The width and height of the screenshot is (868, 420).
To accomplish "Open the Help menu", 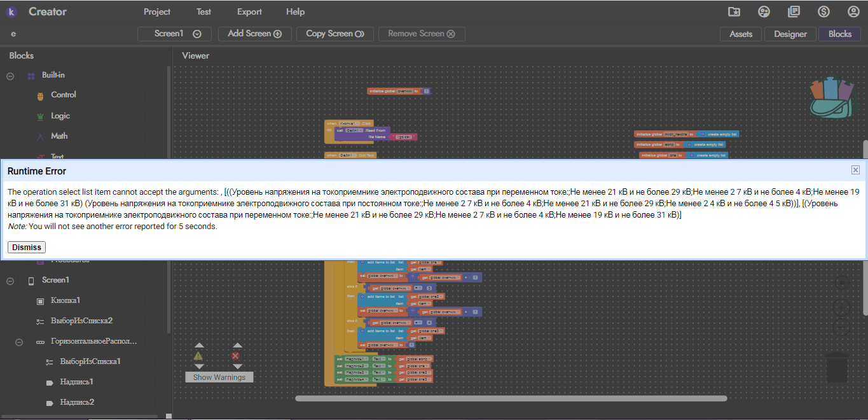I will [x=295, y=11].
